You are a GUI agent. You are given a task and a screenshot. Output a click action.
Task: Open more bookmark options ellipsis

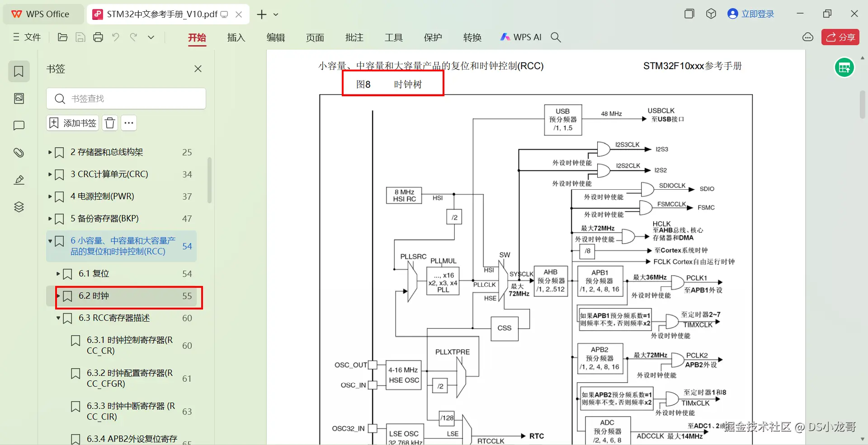129,123
